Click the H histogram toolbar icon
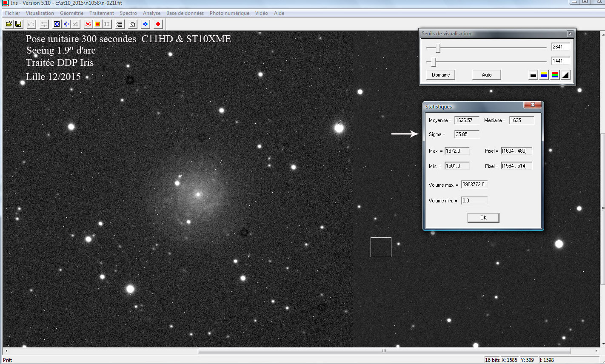605x364 pixels. click(x=107, y=24)
